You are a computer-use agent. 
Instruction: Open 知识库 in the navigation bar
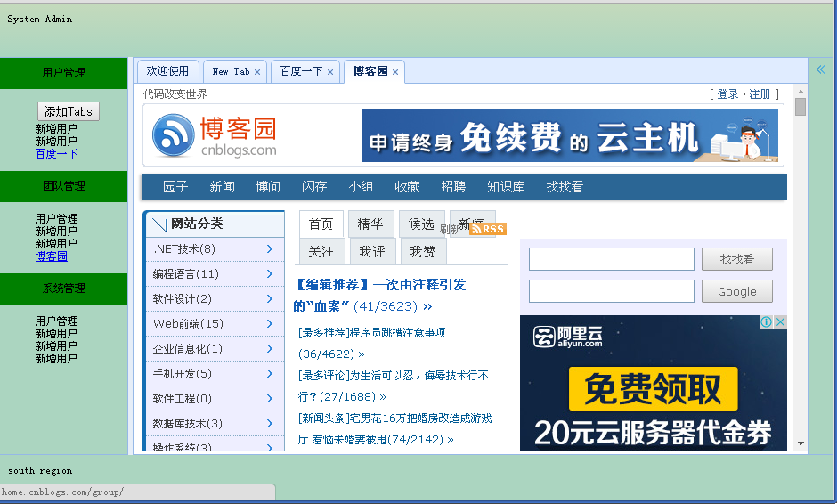(506, 187)
